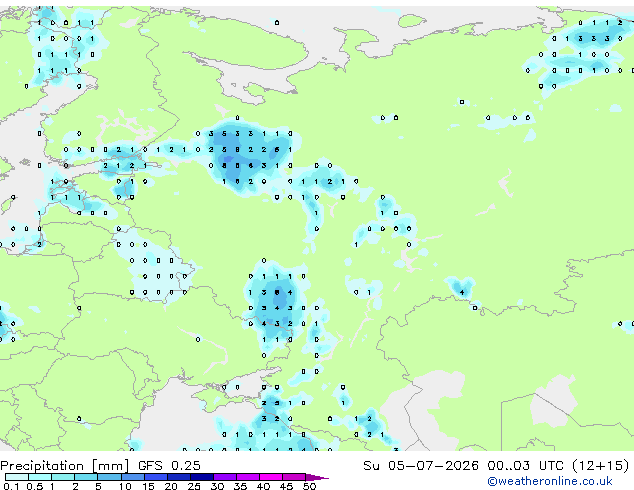
Task: Click the legend value label '35'
Action: (240, 486)
